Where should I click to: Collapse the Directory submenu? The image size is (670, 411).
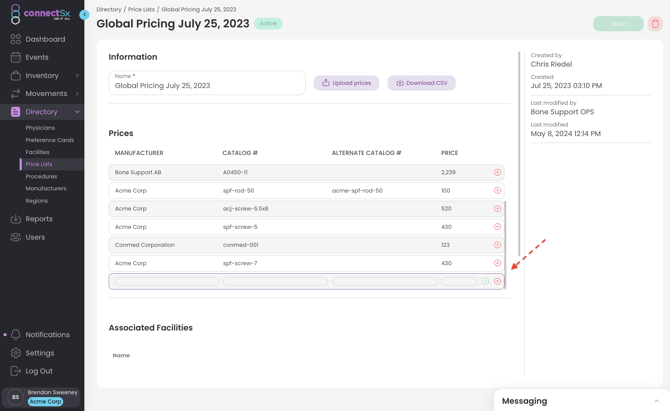[77, 112]
